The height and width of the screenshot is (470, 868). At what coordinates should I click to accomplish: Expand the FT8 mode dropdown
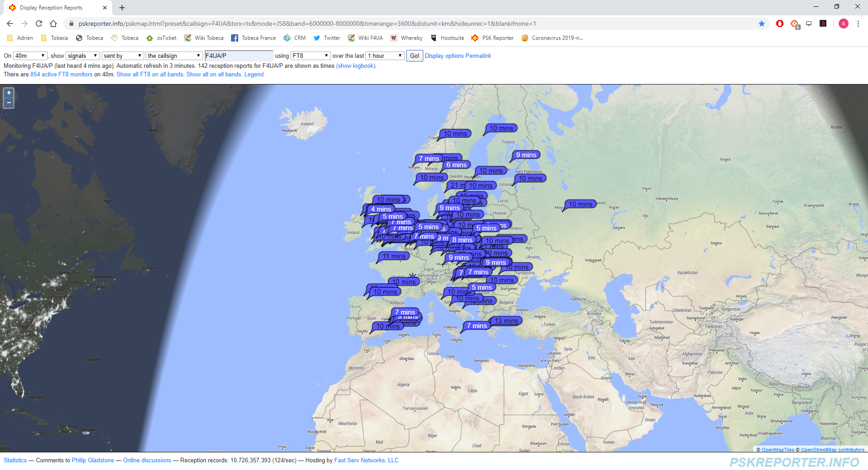click(310, 56)
